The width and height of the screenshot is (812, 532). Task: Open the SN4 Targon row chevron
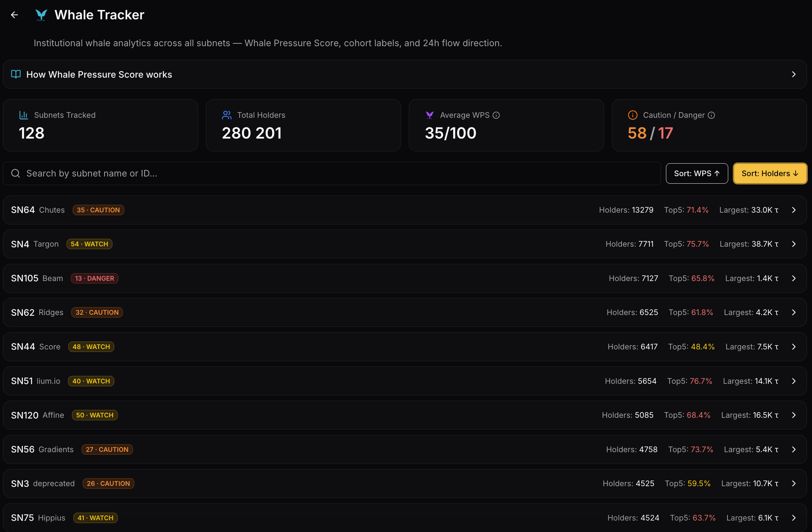click(794, 244)
